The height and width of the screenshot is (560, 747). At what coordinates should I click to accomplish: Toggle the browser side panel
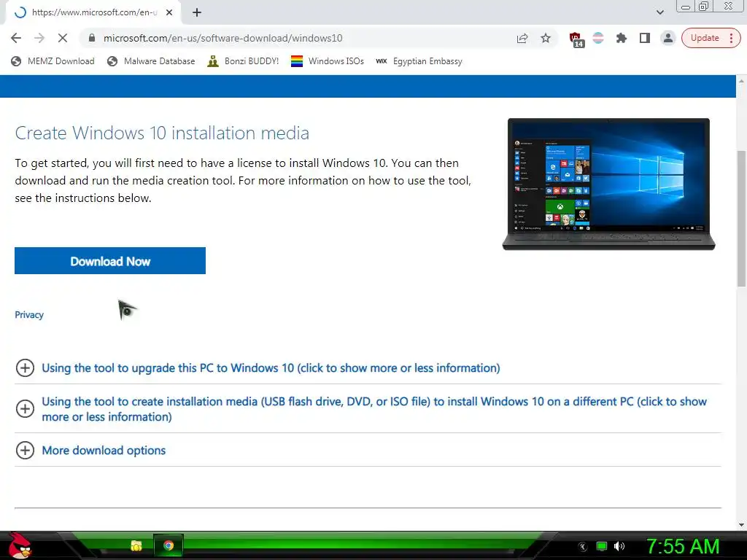pos(645,38)
